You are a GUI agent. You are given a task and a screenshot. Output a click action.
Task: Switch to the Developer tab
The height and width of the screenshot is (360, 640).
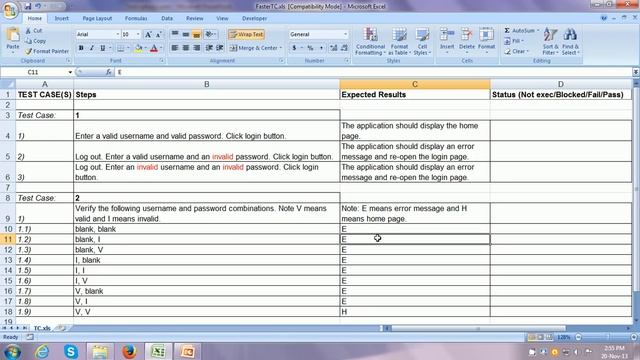click(254, 18)
